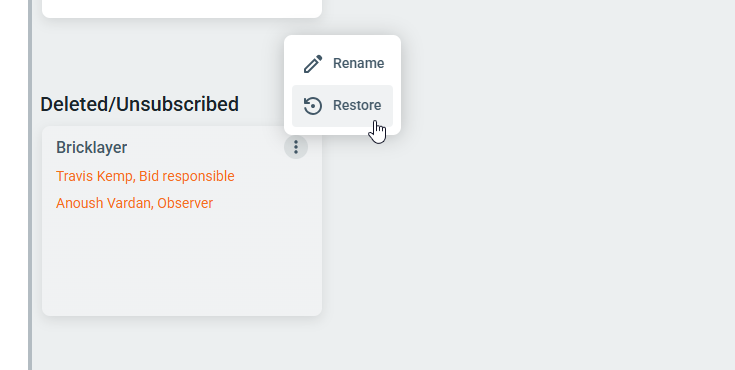Click the white margin left of the divider
The image size is (735, 370).
pos(14,185)
